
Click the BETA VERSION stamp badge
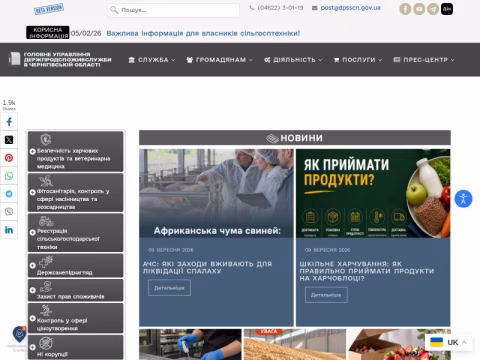point(49,9)
